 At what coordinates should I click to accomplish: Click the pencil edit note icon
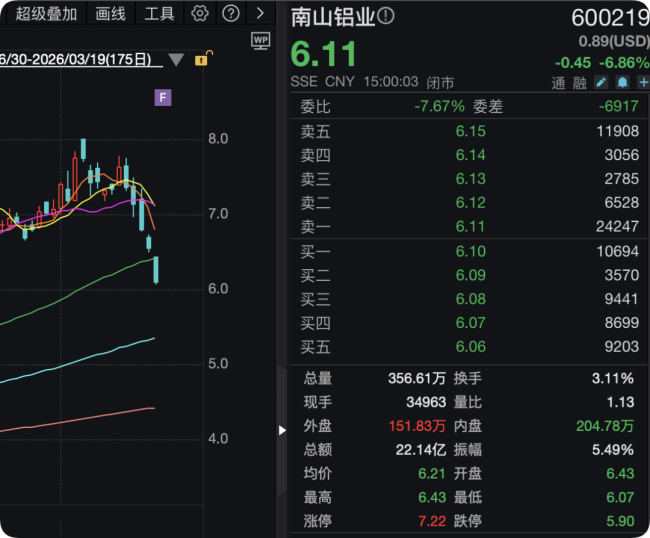pyautogui.click(x=601, y=82)
